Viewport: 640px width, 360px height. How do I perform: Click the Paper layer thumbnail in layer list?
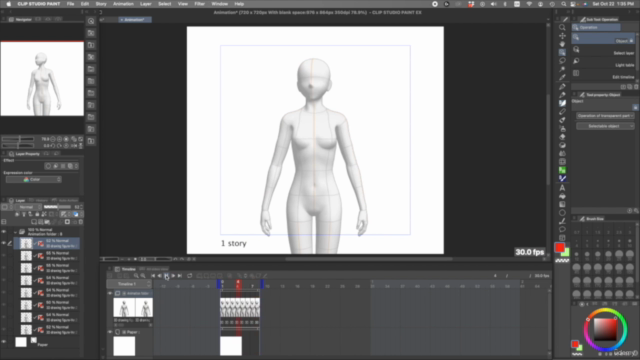21,342
